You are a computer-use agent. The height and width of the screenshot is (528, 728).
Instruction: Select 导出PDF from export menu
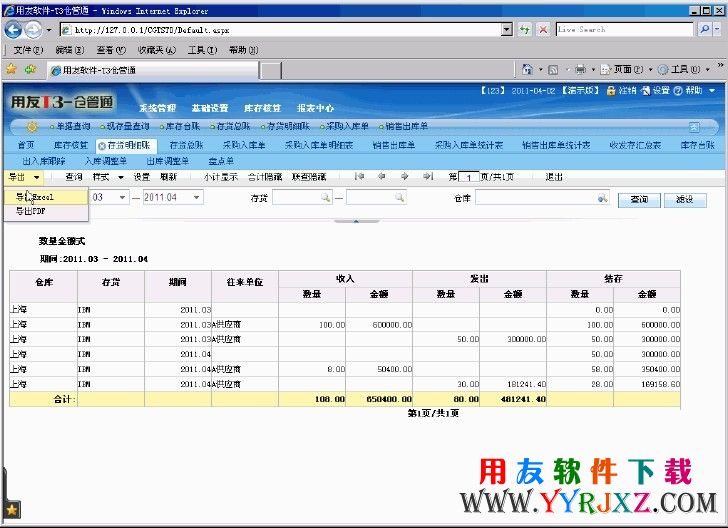pyautogui.click(x=46, y=211)
